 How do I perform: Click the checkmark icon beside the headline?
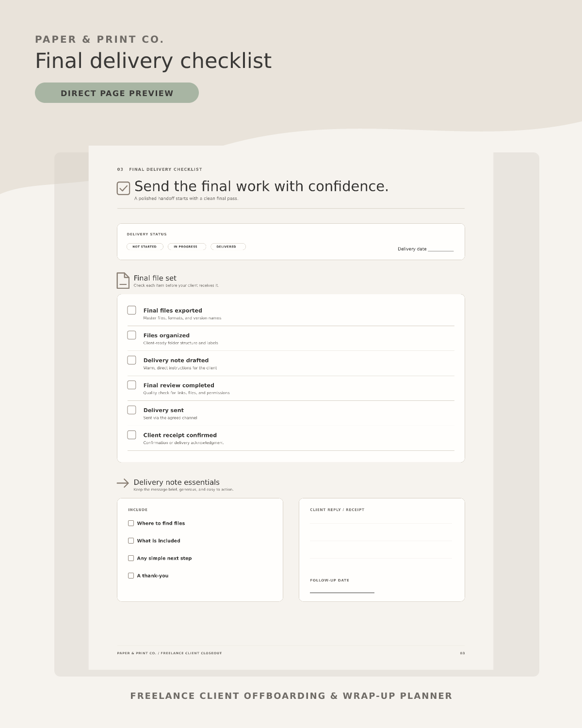(x=123, y=188)
